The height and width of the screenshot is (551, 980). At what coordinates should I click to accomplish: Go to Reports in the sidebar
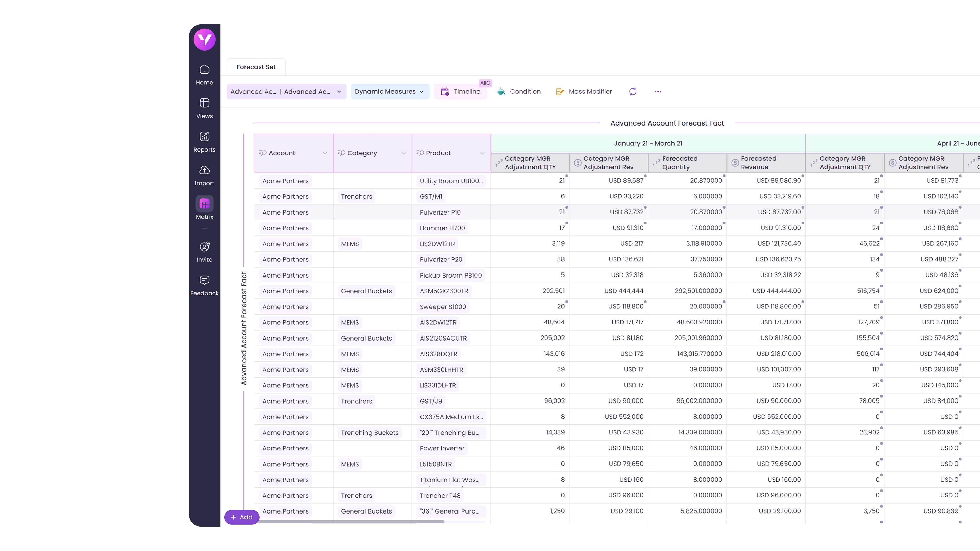pyautogui.click(x=204, y=142)
